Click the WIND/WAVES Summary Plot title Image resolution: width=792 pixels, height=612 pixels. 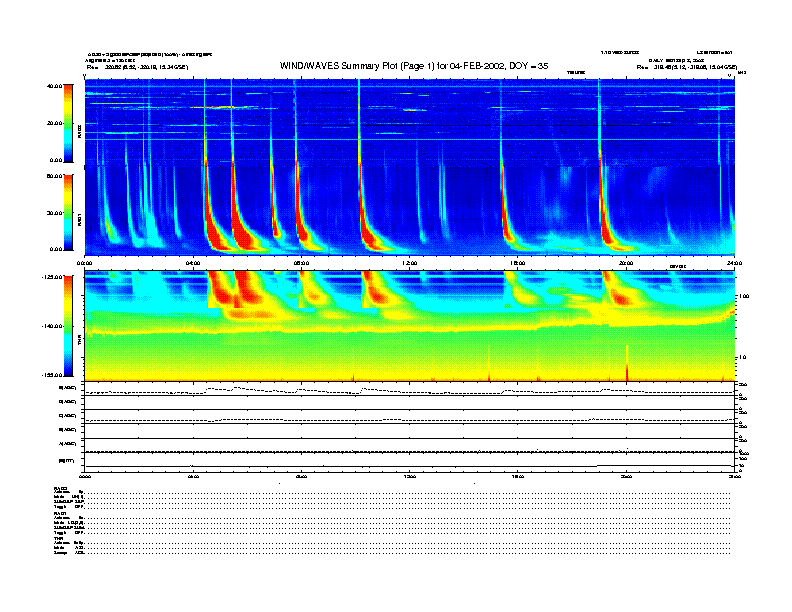(414, 66)
